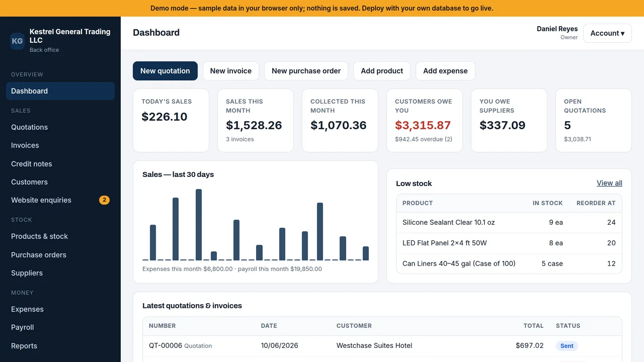Open Suppliers in the sidebar
Image resolution: width=644 pixels, height=362 pixels.
coord(60,273)
